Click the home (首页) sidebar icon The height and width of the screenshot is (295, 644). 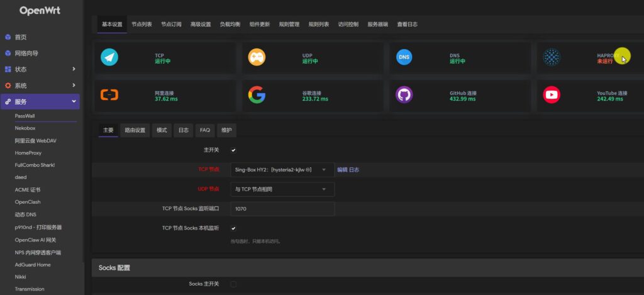point(8,37)
